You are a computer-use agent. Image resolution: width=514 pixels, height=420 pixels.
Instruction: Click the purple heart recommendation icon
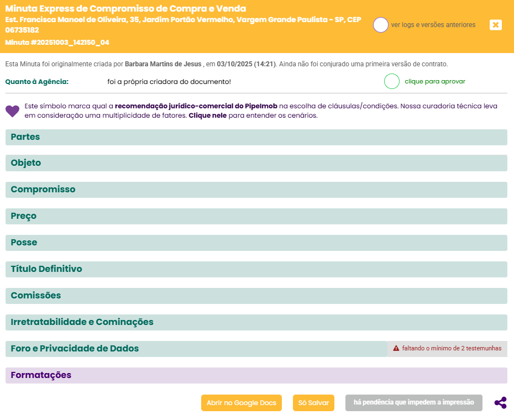[x=12, y=111]
